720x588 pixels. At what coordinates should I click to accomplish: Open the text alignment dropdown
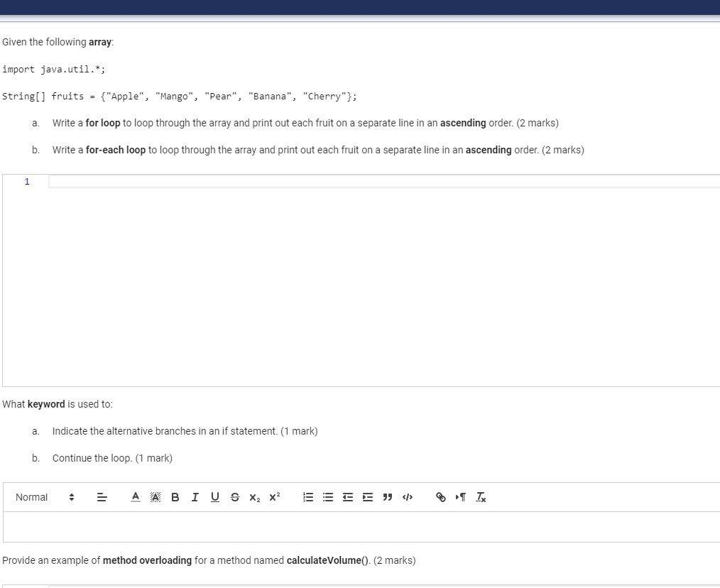tap(102, 497)
